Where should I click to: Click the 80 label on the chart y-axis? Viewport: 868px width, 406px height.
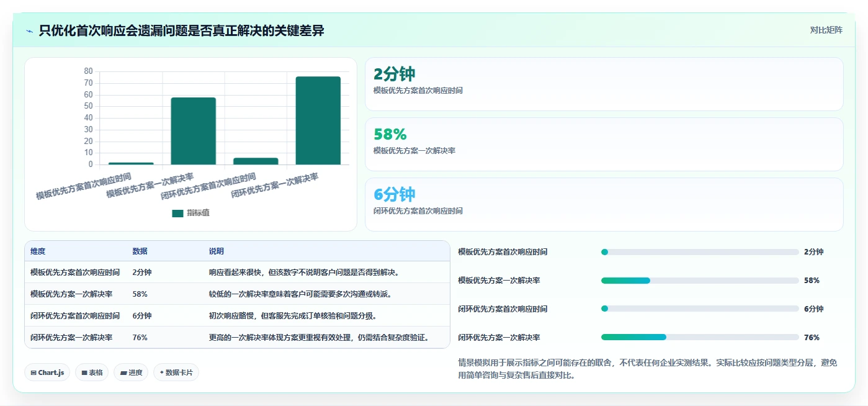point(88,71)
